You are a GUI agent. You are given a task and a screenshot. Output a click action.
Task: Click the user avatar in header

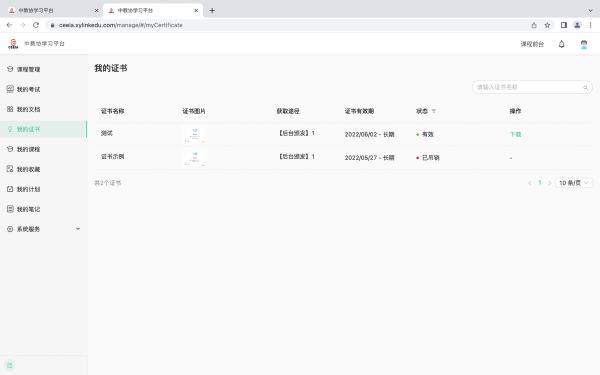click(x=584, y=44)
